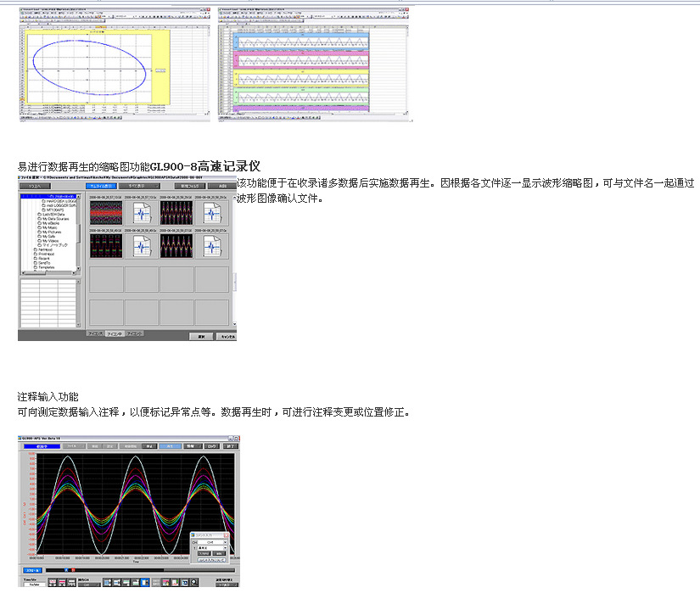The width and height of the screenshot is (700, 593).
Task: Click the blue grid icon starting the middle toolbar group
Action: click(x=108, y=582)
